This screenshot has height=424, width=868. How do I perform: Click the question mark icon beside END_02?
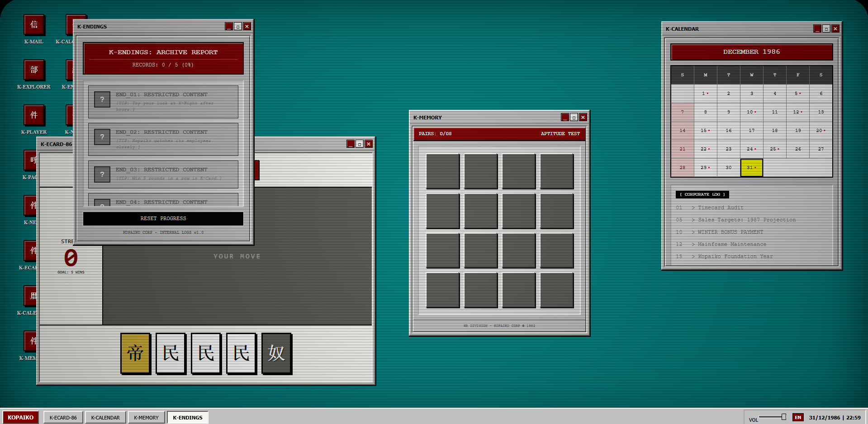pos(102,137)
